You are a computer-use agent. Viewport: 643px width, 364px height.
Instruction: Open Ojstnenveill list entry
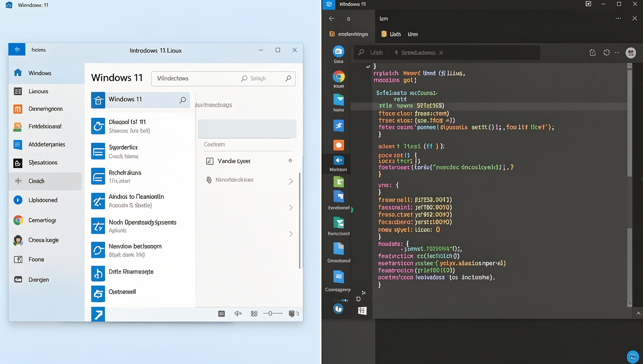pos(141,294)
